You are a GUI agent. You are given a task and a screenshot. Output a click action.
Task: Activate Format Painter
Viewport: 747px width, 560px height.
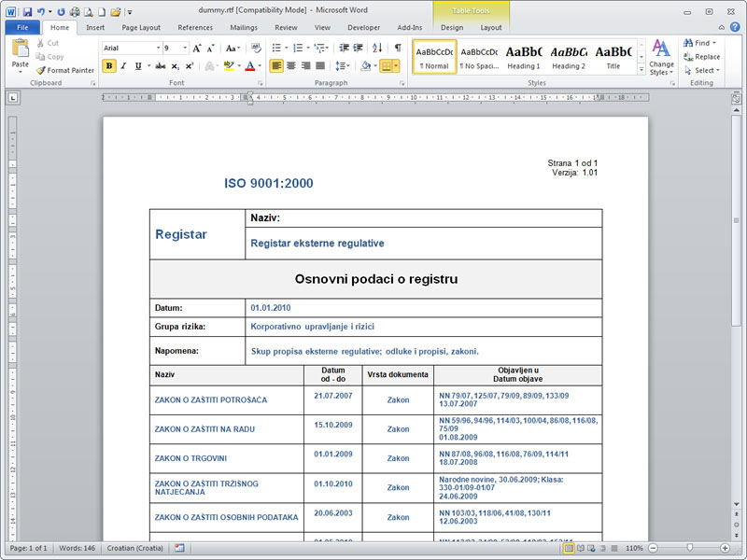click(x=65, y=70)
